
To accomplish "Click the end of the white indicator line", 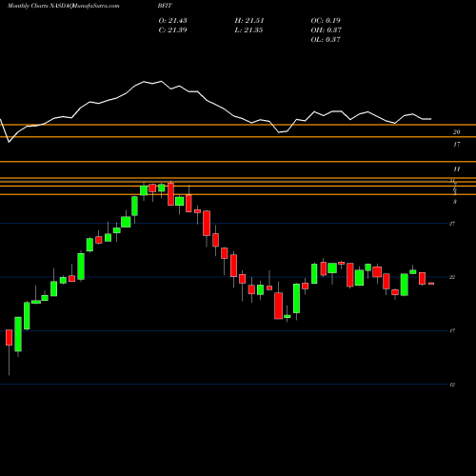I will [430, 119].
